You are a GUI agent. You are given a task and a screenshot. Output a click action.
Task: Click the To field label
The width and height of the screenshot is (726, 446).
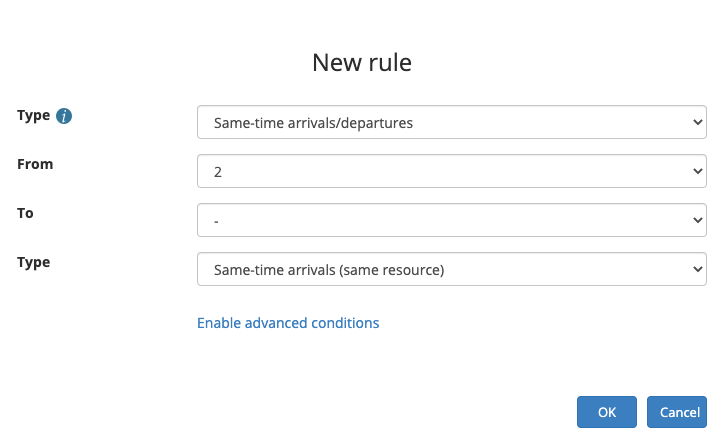26,213
